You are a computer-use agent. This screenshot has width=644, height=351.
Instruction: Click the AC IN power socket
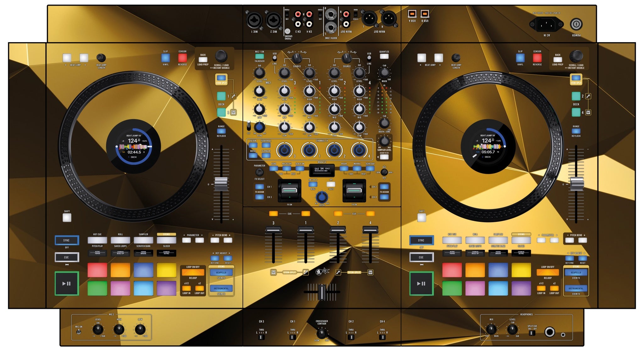coord(546,25)
